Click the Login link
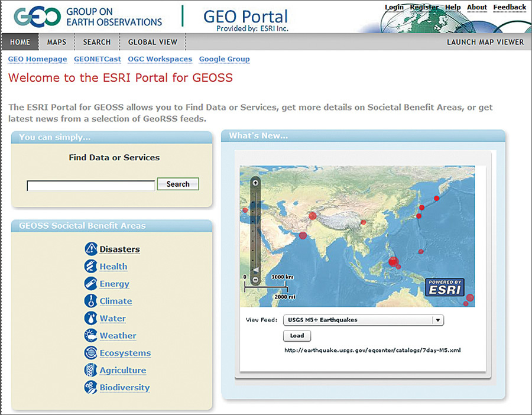This screenshot has height=415, width=532. pyautogui.click(x=394, y=8)
